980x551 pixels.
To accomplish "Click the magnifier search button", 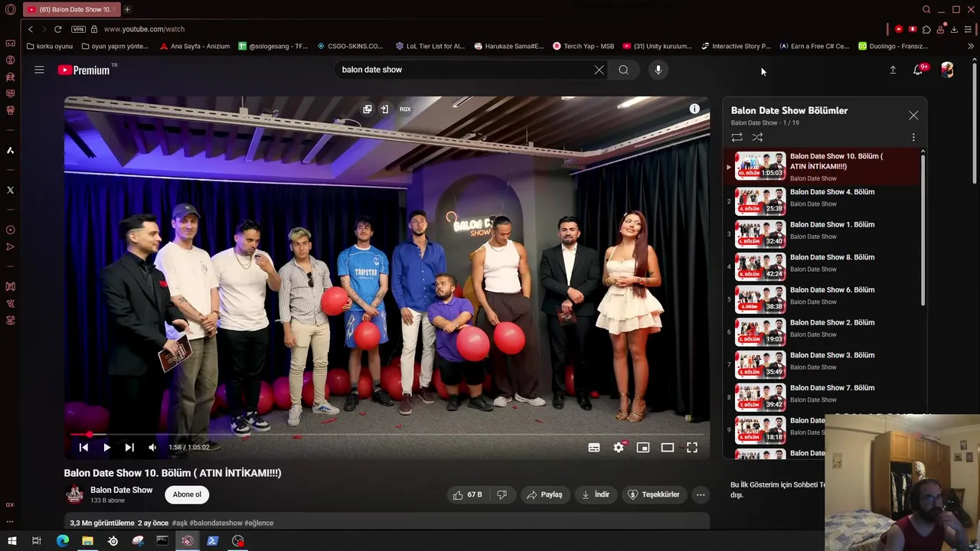I will 623,70.
